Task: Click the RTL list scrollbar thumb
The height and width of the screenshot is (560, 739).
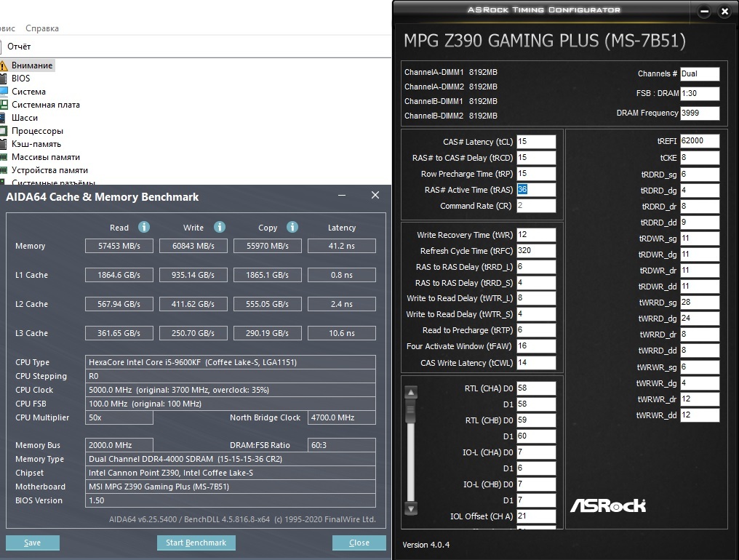Action: 411,410
